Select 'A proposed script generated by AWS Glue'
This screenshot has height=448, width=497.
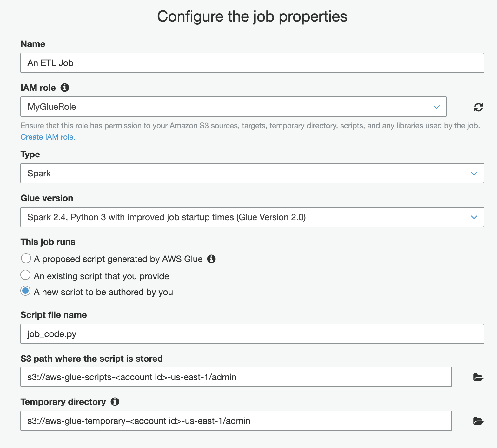tap(26, 259)
